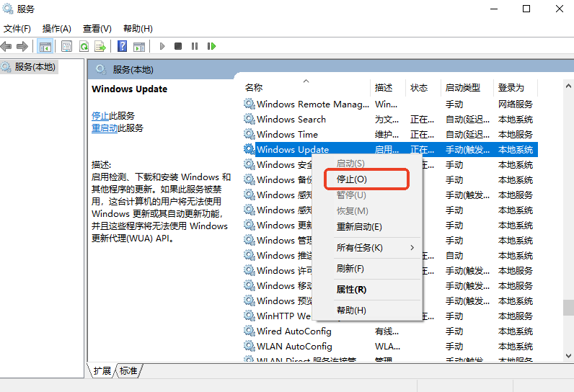
Task: Click the 停止 service link
Action: point(100,115)
